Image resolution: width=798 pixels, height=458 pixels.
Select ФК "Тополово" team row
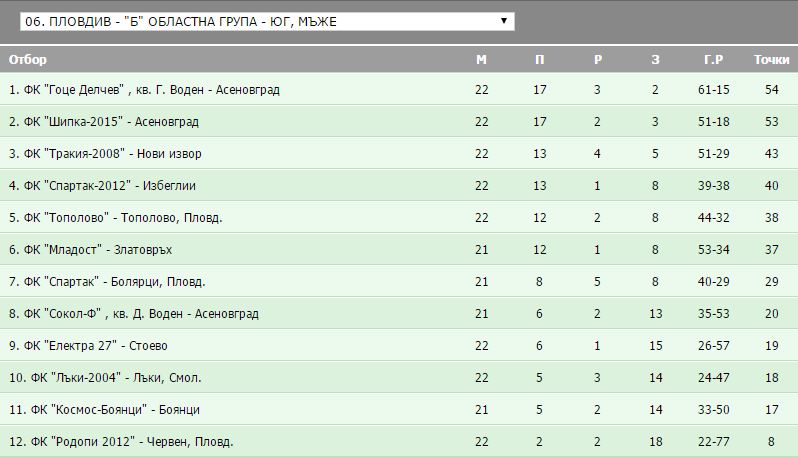(115, 218)
